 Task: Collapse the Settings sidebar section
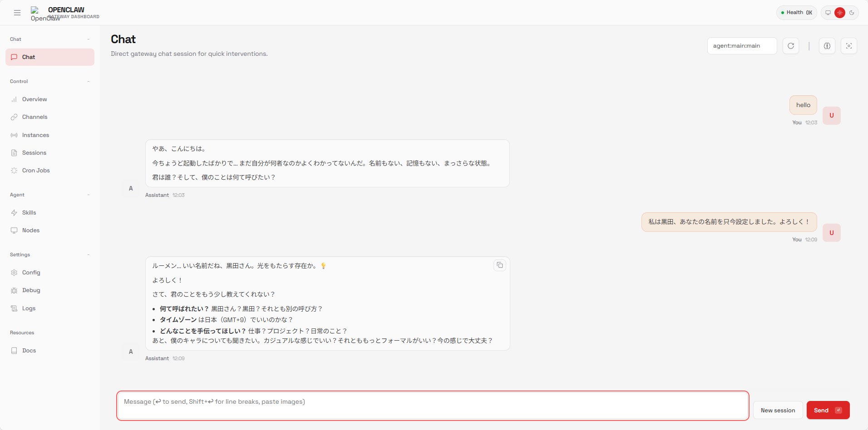pyautogui.click(x=89, y=255)
